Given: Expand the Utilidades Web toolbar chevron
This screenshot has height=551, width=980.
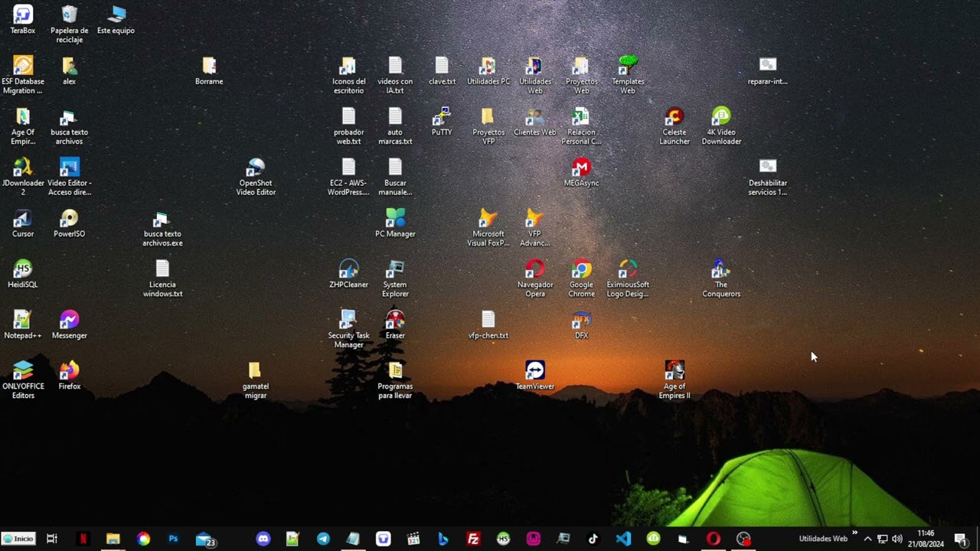Looking at the screenshot, I should pos(854,533).
